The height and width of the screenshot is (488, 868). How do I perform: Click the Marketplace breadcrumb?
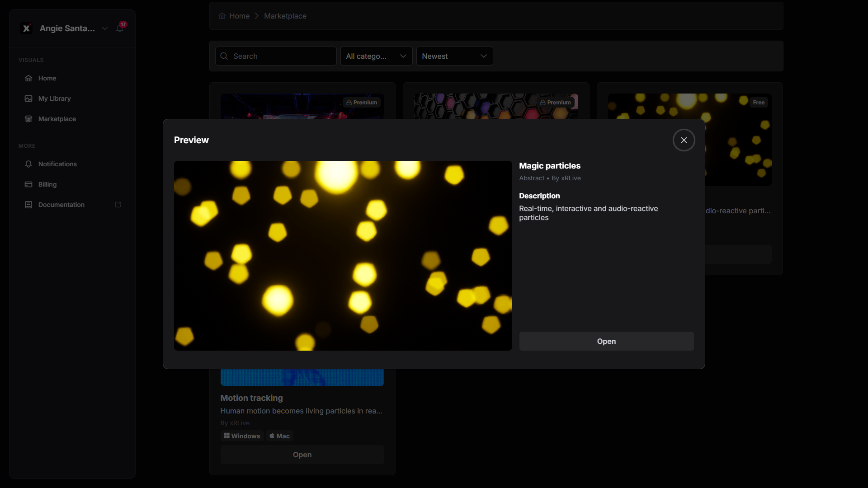point(285,16)
